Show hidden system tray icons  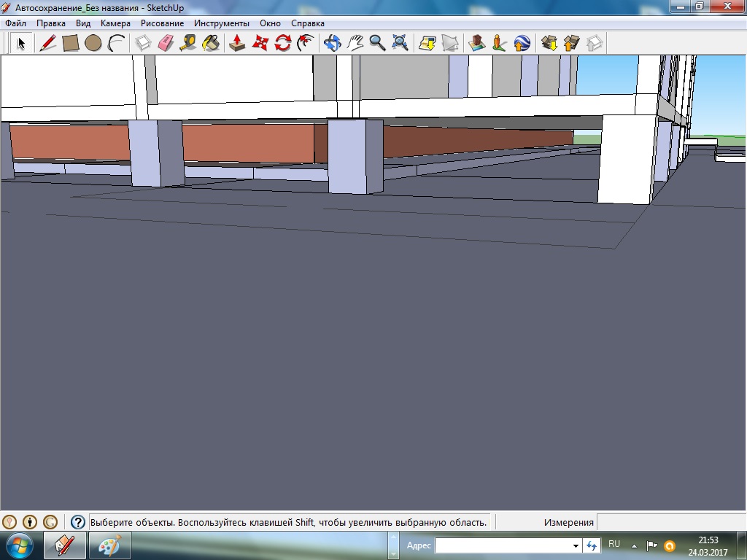click(x=634, y=545)
